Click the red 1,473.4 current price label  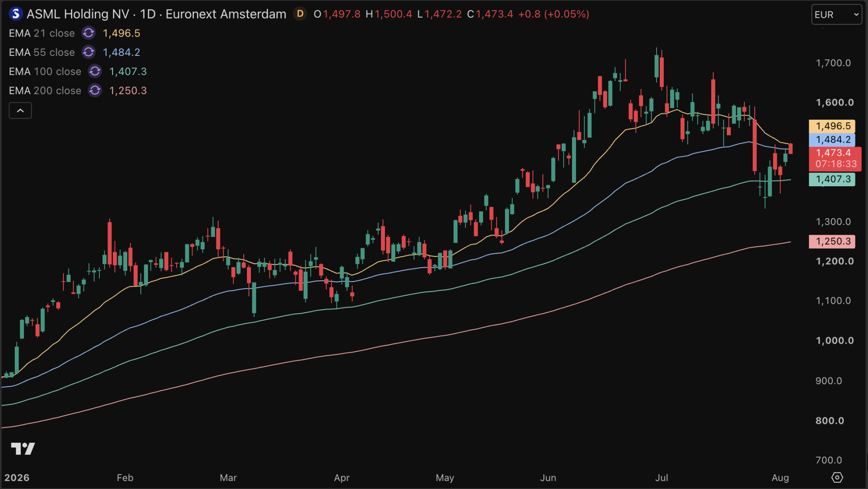(x=835, y=158)
